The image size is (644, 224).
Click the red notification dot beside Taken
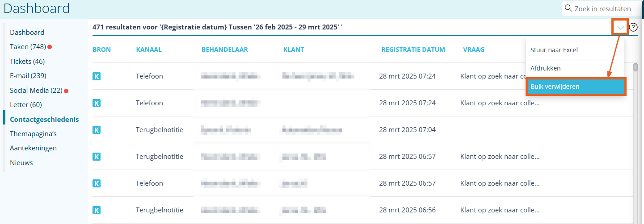pyautogui.click(x=50, y=47)
